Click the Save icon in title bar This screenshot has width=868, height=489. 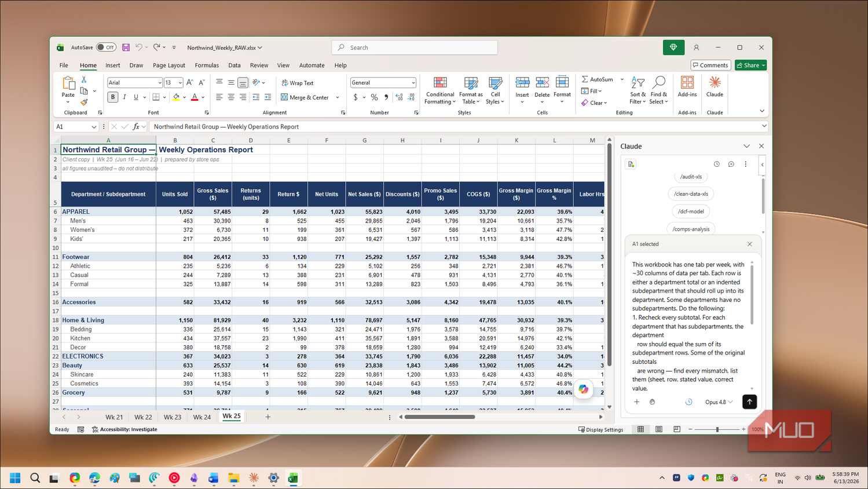pyautogui.click(x=126, y=48)
